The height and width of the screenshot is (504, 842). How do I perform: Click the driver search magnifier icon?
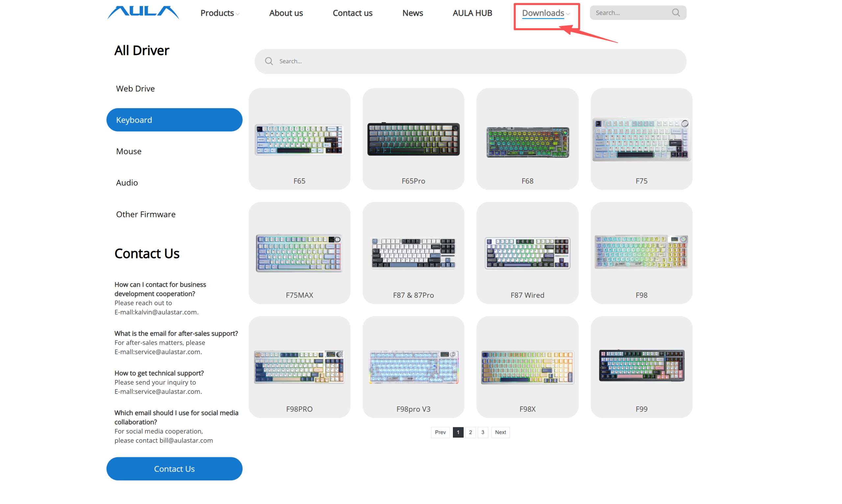[x=269, y=61]
